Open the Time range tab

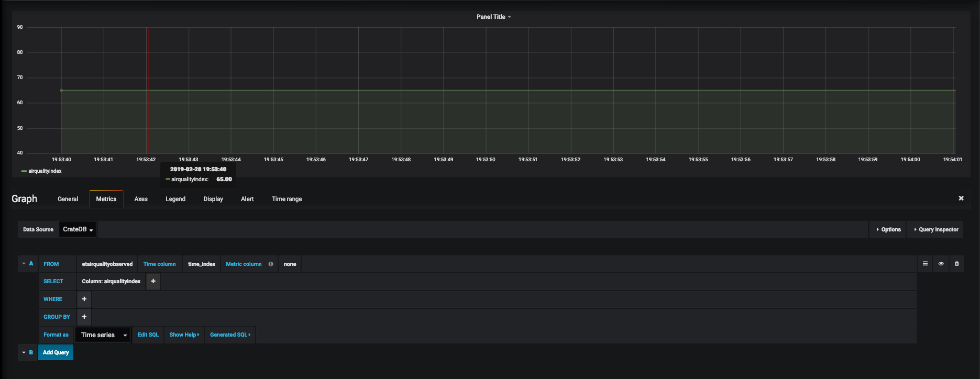287,199
